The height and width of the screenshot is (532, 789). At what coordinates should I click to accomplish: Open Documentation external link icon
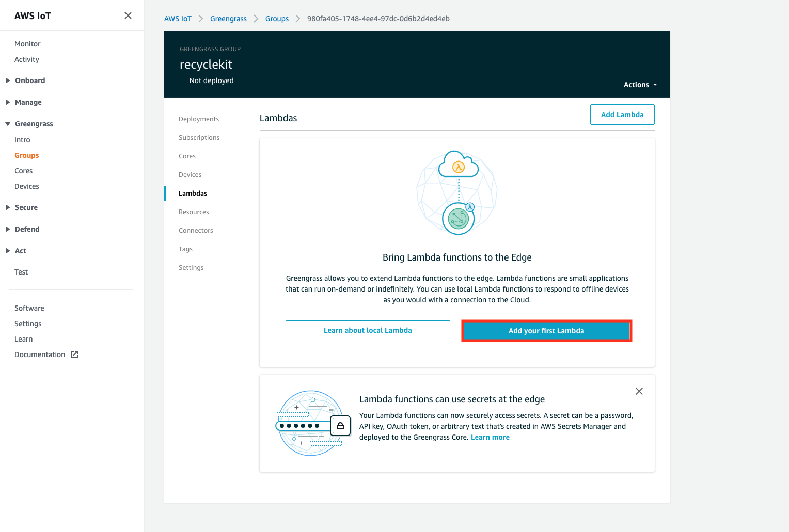point(74,354)
